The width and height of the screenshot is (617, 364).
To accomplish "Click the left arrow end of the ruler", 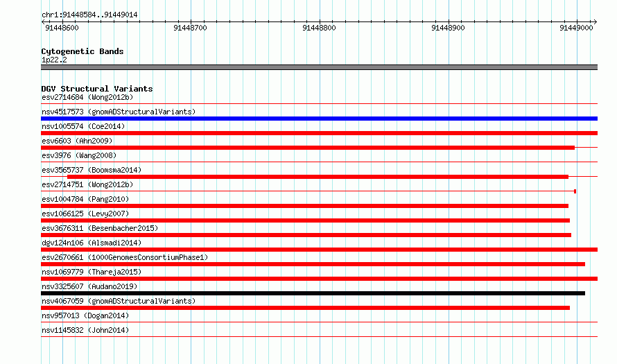I will [x=43, y=21].
